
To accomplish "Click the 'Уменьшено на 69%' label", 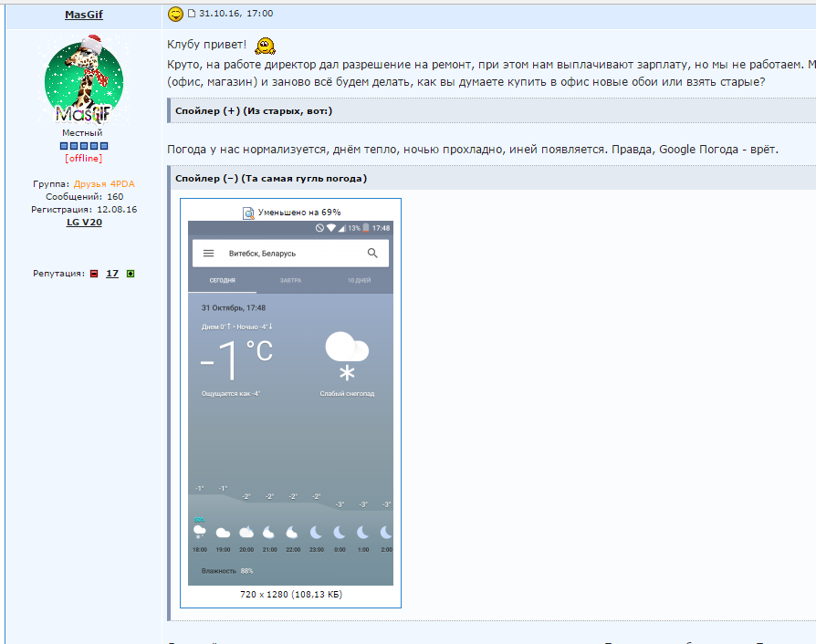I will tap(299, 213).
